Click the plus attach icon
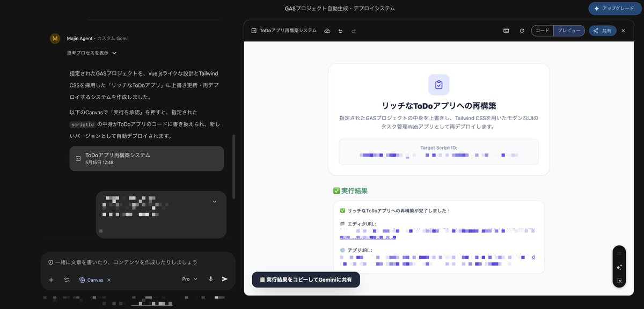644x309 pixels. click(x=51, y=279)
